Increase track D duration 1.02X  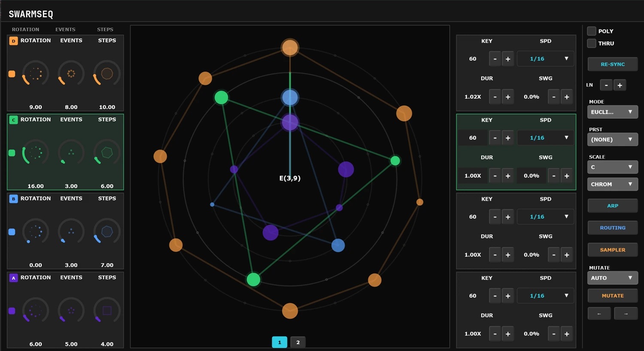click(x=508, y=97)
